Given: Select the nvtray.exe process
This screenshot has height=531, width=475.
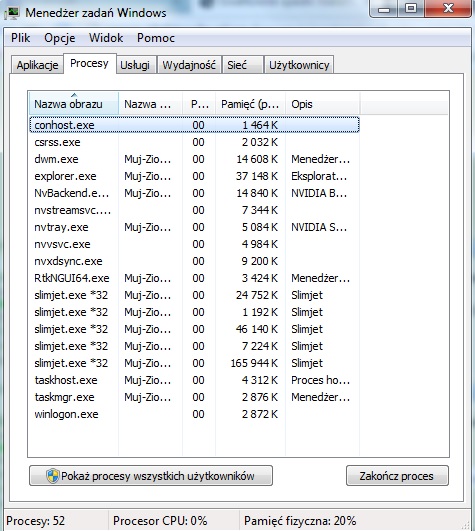Looking at the screenshot, I should (194, 227).
